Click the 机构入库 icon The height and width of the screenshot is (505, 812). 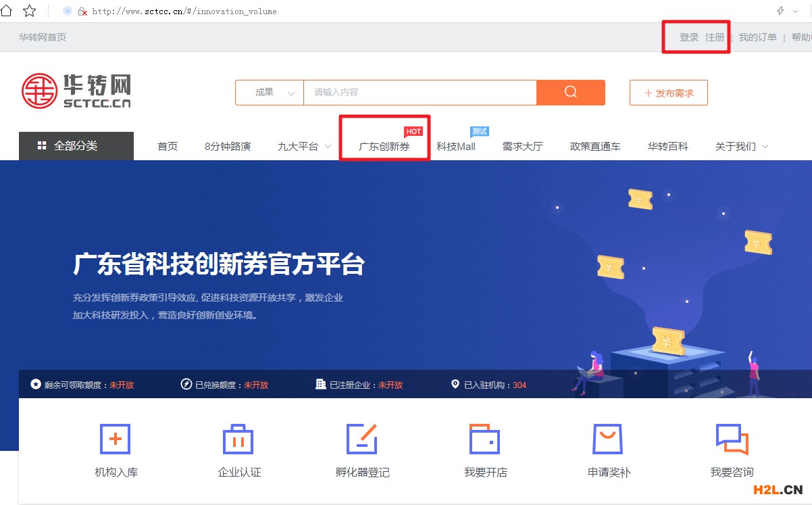pos(115,439)
